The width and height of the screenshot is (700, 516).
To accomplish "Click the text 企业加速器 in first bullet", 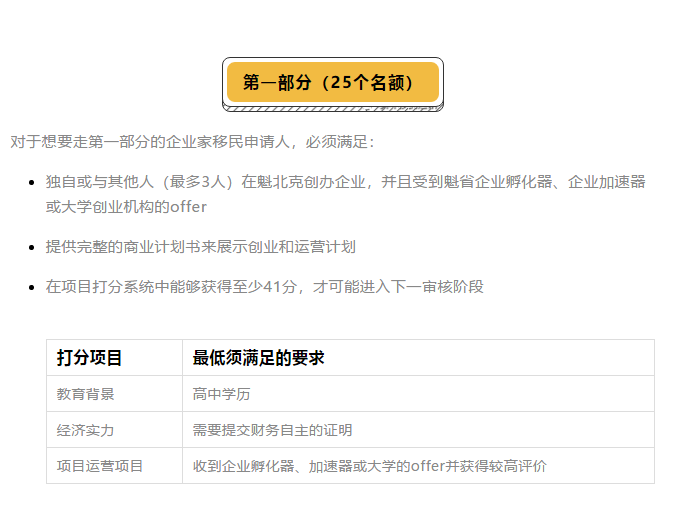I will click(607, 182).
